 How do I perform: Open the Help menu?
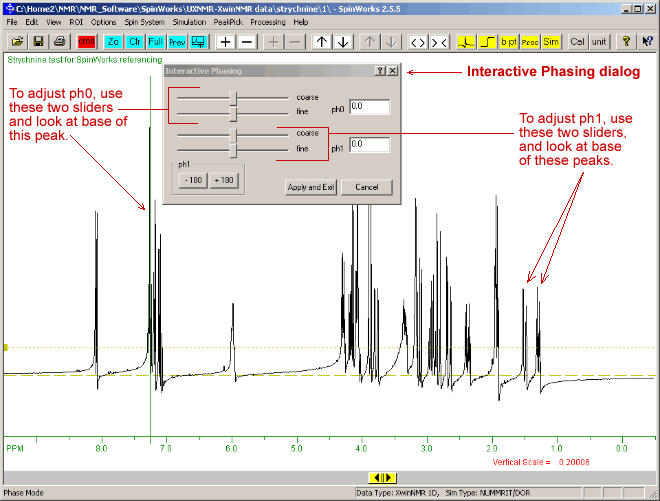pos(301,22)
